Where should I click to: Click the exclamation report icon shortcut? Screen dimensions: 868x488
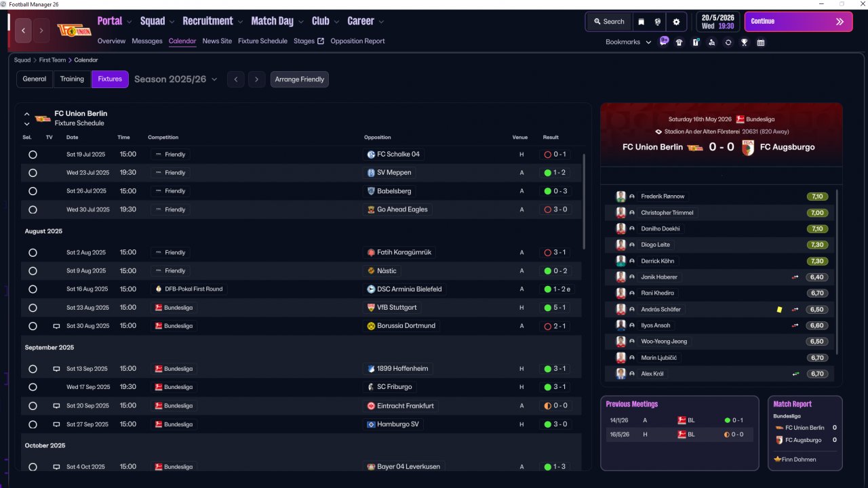point(696,42)
